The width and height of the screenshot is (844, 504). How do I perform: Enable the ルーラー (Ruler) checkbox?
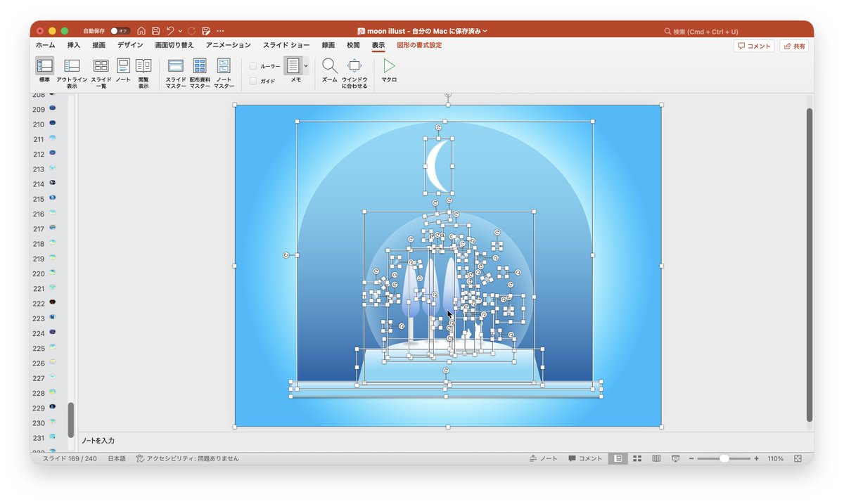click(x=253, y=65)
